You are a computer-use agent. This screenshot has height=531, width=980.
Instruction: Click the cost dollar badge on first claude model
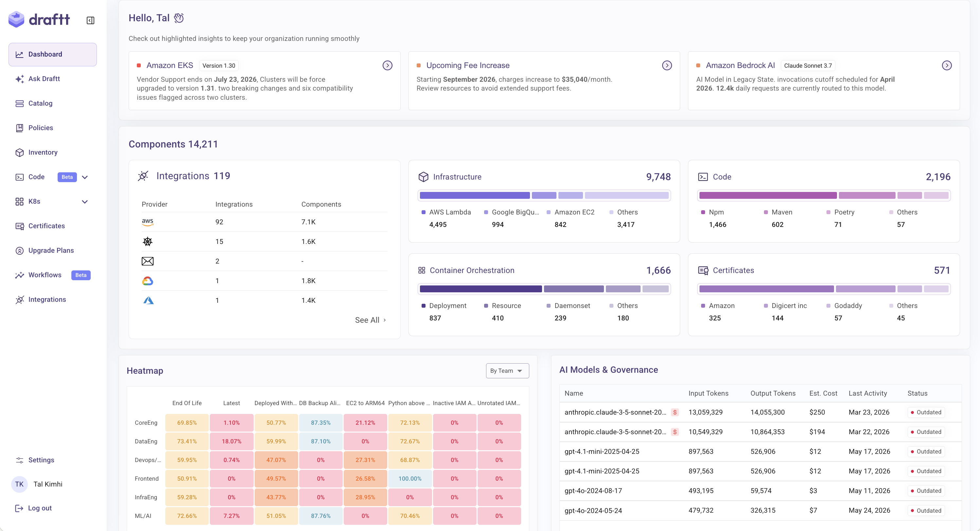point(675,412)
